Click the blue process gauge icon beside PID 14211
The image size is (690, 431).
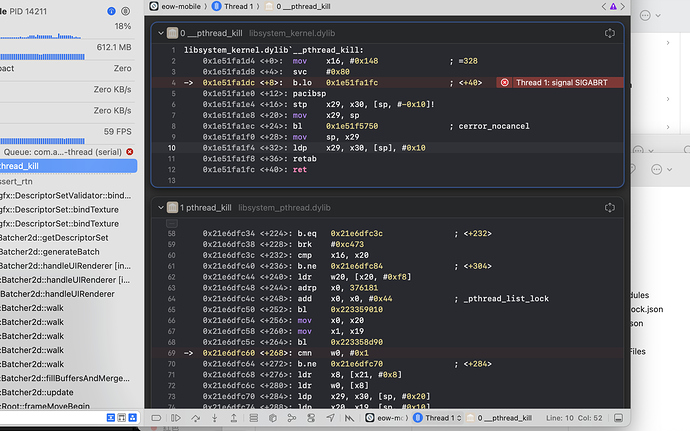[111, 11]
